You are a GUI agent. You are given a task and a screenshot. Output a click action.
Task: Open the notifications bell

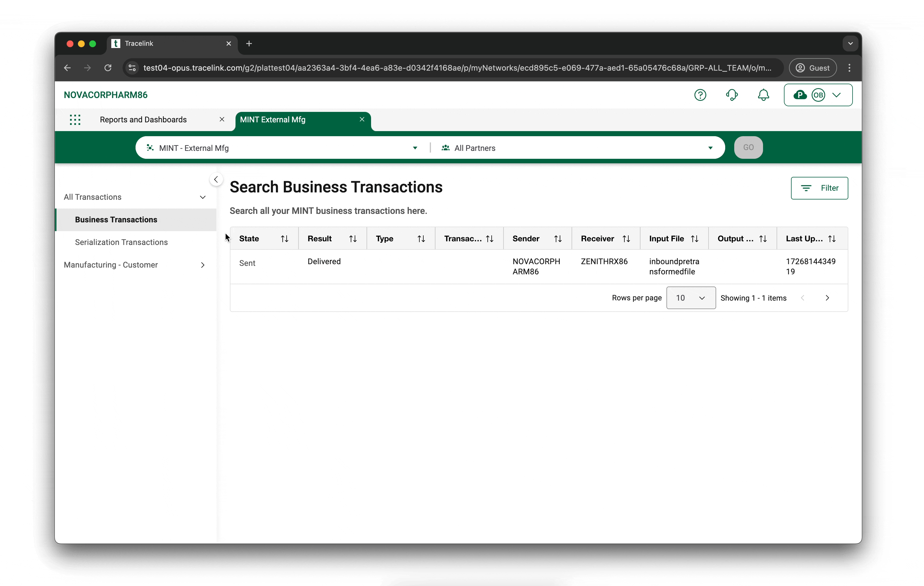point(763,95)
